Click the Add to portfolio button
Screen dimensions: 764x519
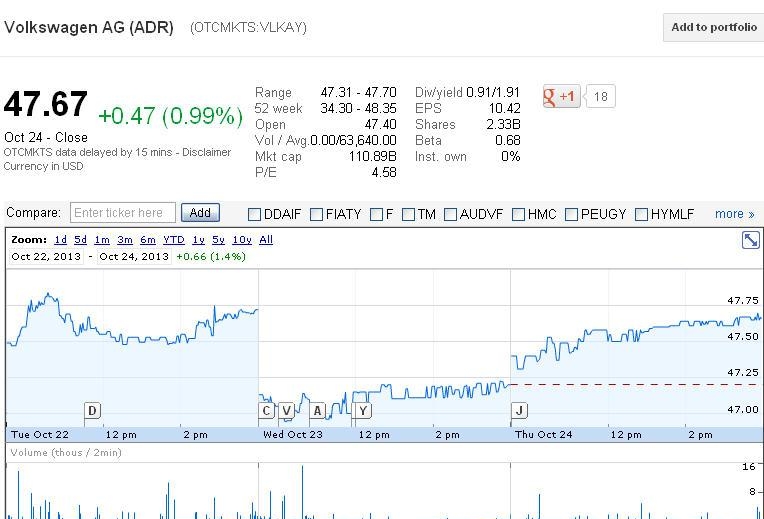pyautogui.click(x=714, y=27)
